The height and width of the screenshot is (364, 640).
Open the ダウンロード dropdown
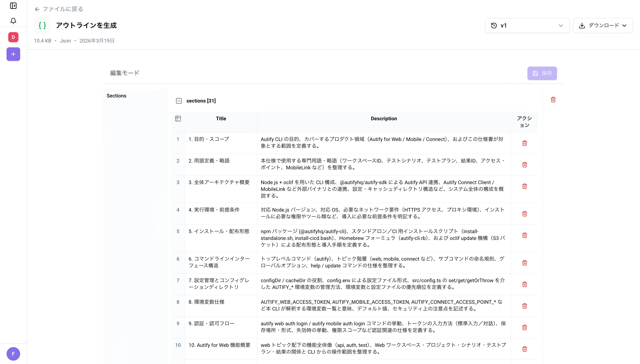click(x=603, y=26)
